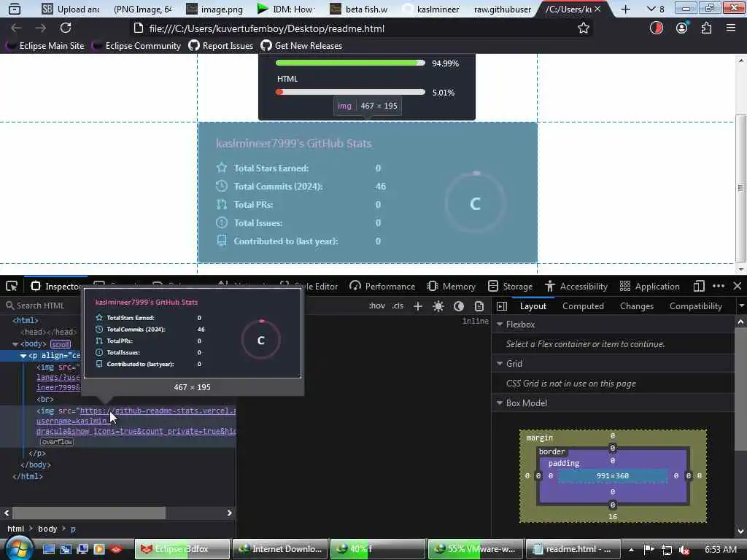This screenshot has width=747, height=560.
Task: Edit the box model content size 991×360
Action: [x=613, y=475]
